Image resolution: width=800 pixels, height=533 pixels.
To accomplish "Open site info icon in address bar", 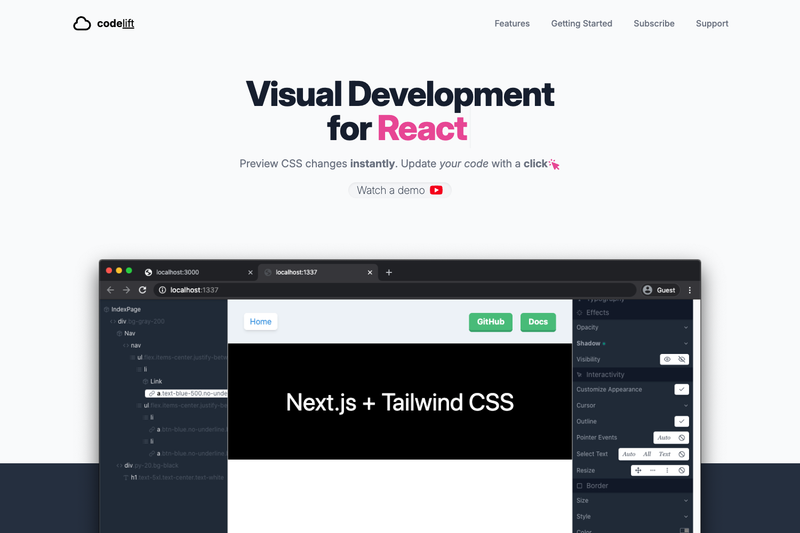I will (x=162, y=290).
